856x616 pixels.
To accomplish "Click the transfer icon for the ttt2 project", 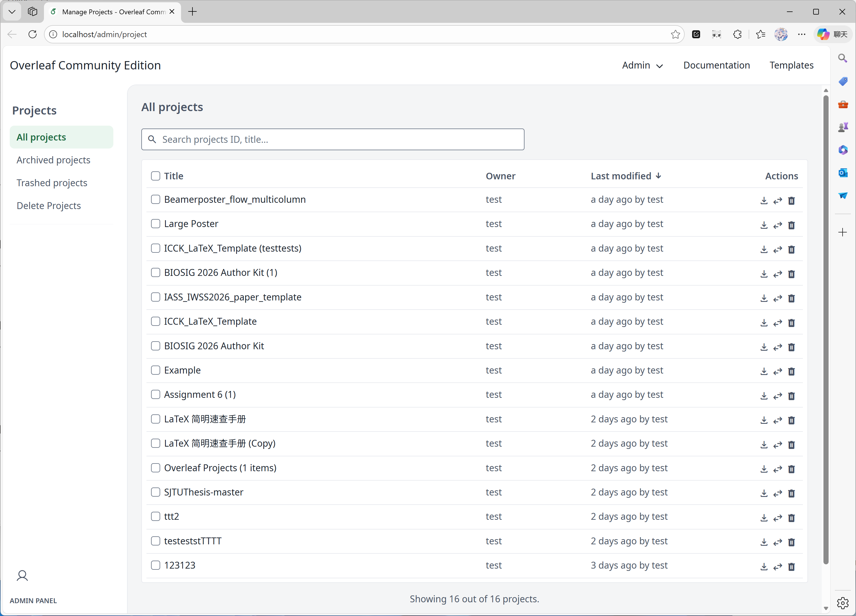I will (x=777, y=518).
